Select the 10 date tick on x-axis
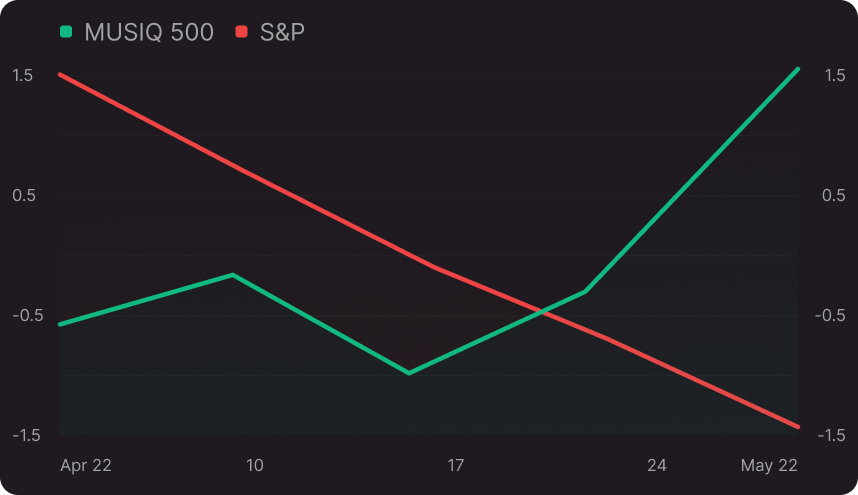 pyautogui.click(x=255, y=465)
